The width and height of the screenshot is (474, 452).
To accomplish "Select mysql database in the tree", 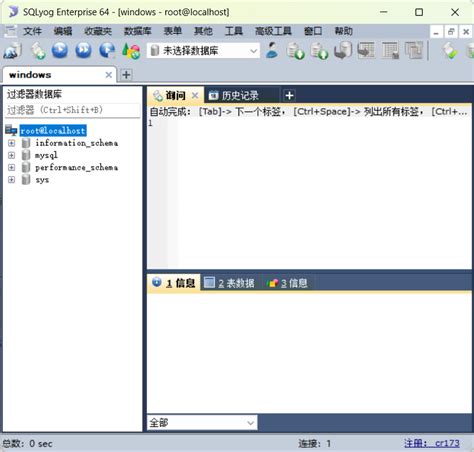I will (x=46, y=155).
